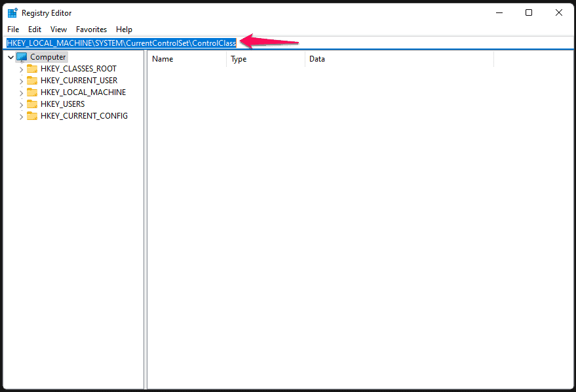Select the Computer label in the tree
Image resolution: width=576 pixels, height=392 pixels.
(x=48, y=57)
